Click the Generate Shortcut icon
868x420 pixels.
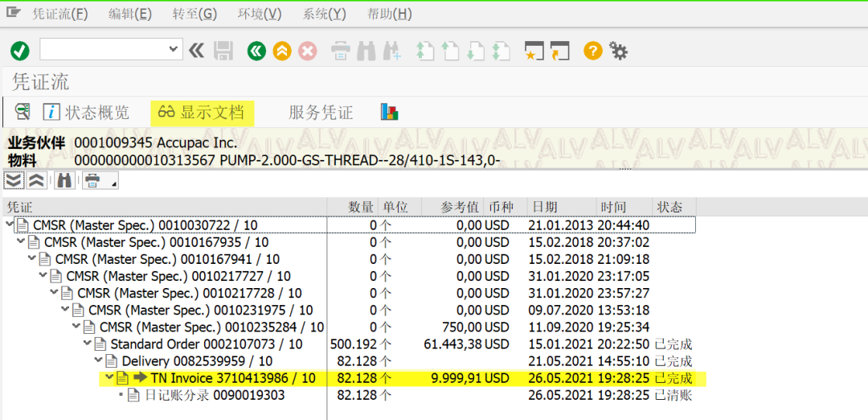point(560,51)
